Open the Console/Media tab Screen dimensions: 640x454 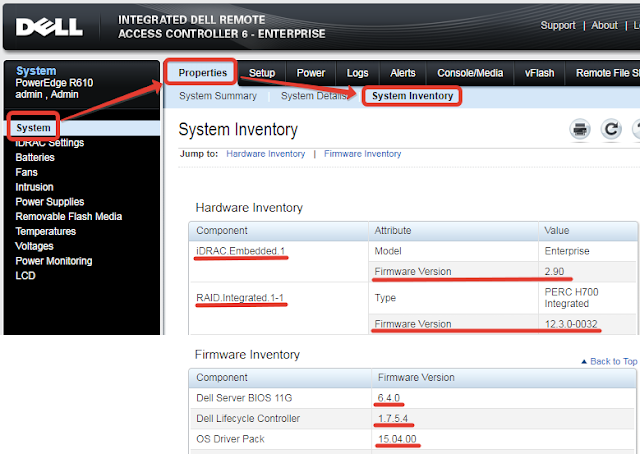tap(470, 73)
